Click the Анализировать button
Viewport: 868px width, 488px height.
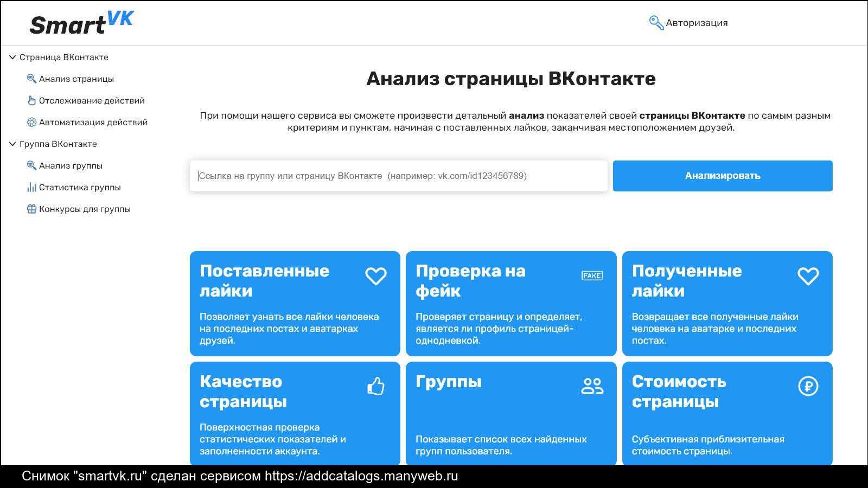(723, 176)
